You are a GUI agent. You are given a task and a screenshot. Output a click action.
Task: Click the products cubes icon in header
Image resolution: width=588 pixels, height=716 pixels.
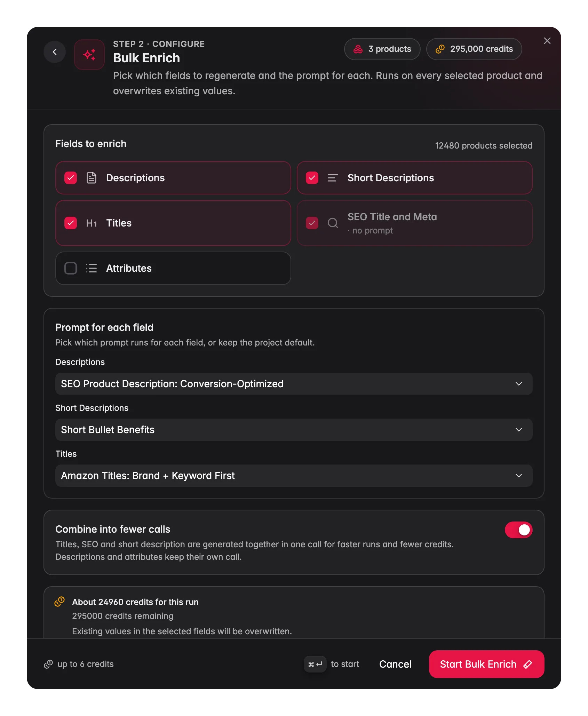(358, 49)
